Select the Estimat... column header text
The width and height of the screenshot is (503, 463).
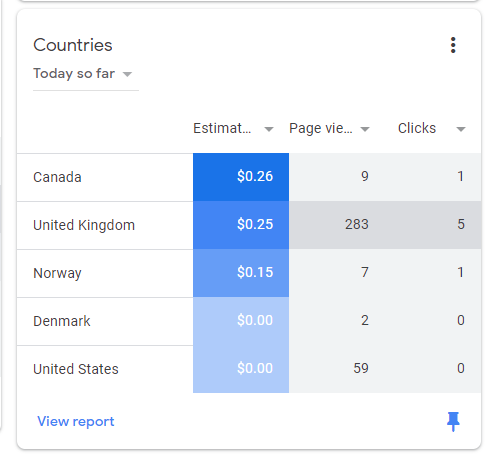coord(222,128)
